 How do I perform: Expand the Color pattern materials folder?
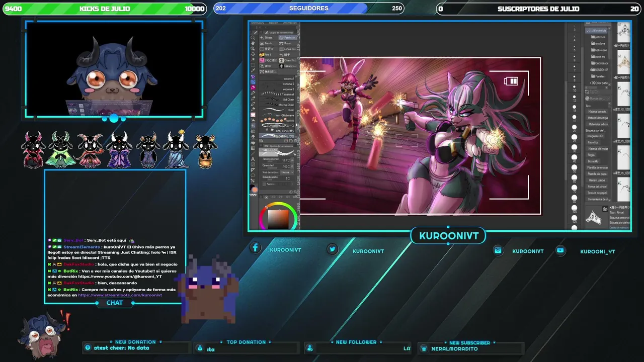592,83
